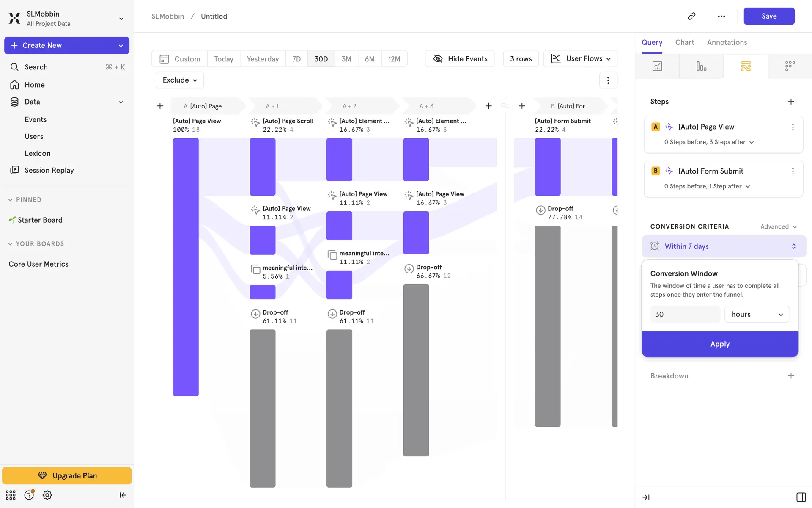Copy link with the link icon
This screenshot has width=812, height=508.
click(x=691, y=16)
